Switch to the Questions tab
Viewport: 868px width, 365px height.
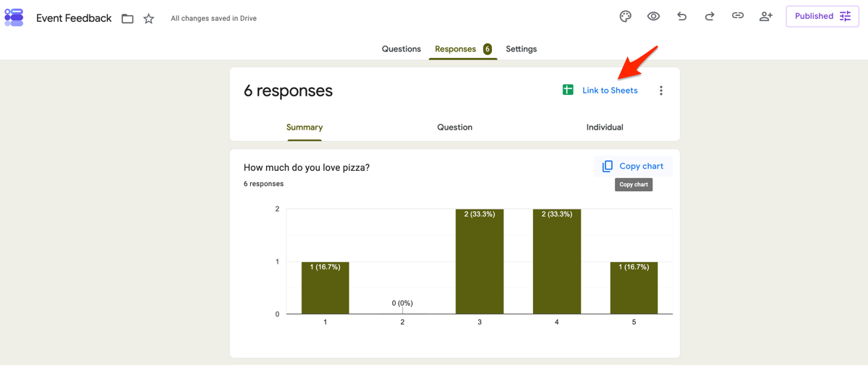[x=401, y=49]
